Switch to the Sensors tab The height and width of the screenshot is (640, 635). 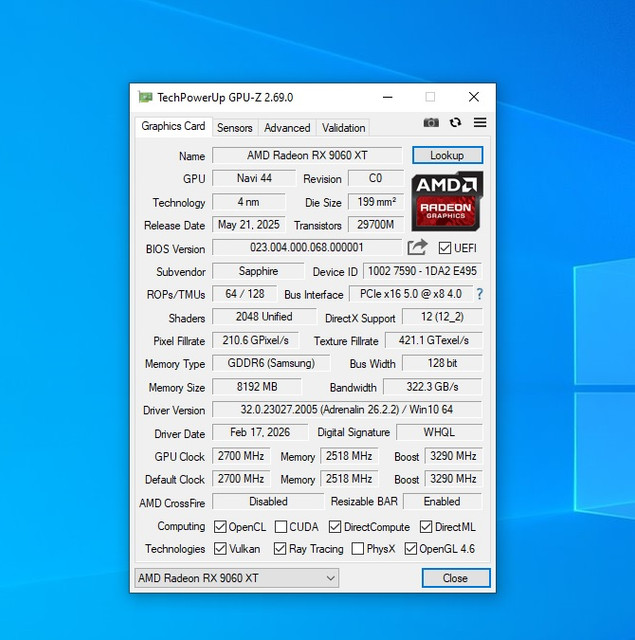pos(235,128)
